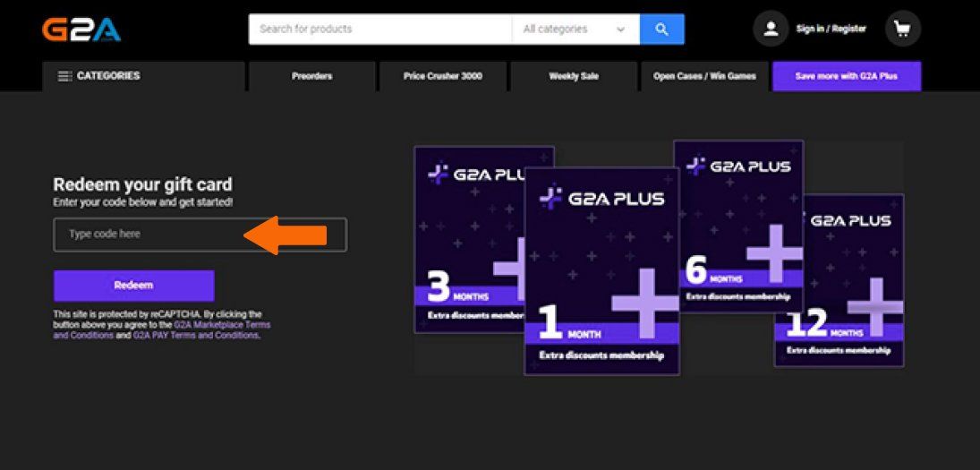
Task: Focus the Search for products field
Action: (x=380, y=30)
